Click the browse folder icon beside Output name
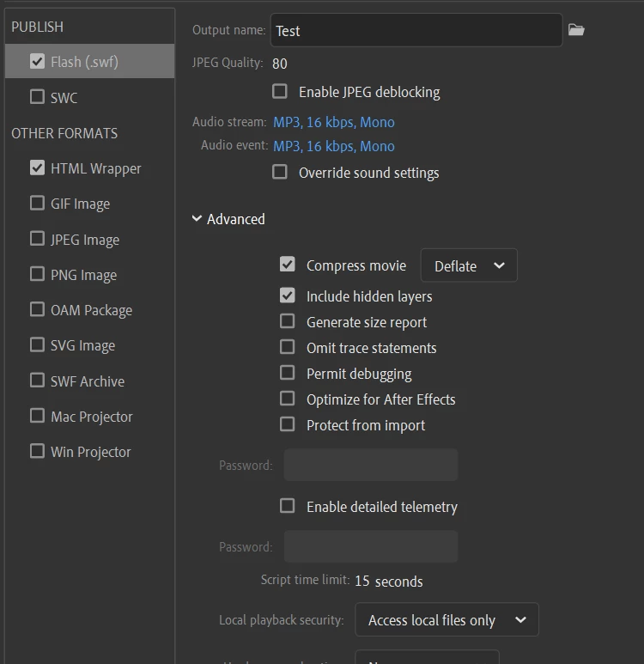Screen dimensions: 644x664 pyautogui.click(x=576, y=30)
